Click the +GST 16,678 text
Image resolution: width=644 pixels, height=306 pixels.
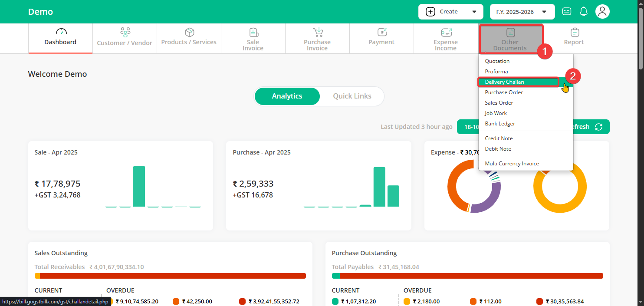pos(253,195)
